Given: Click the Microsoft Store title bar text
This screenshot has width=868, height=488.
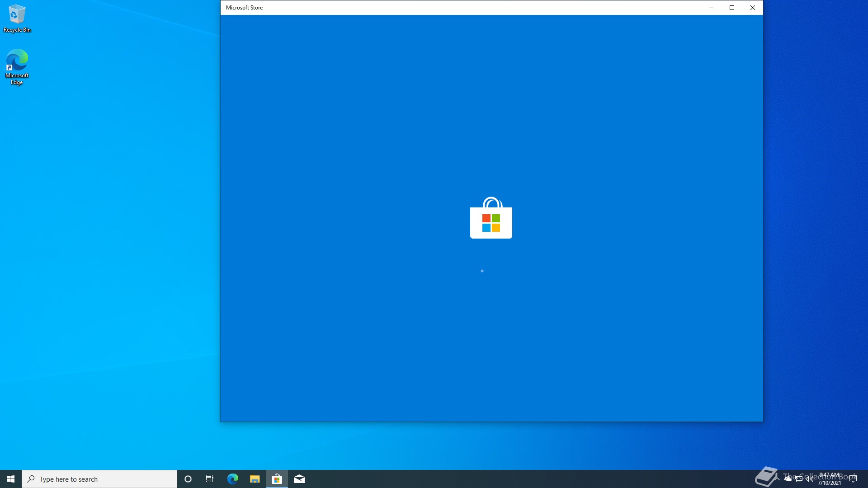Looking at the screenshot, I should tap(244, 8).
